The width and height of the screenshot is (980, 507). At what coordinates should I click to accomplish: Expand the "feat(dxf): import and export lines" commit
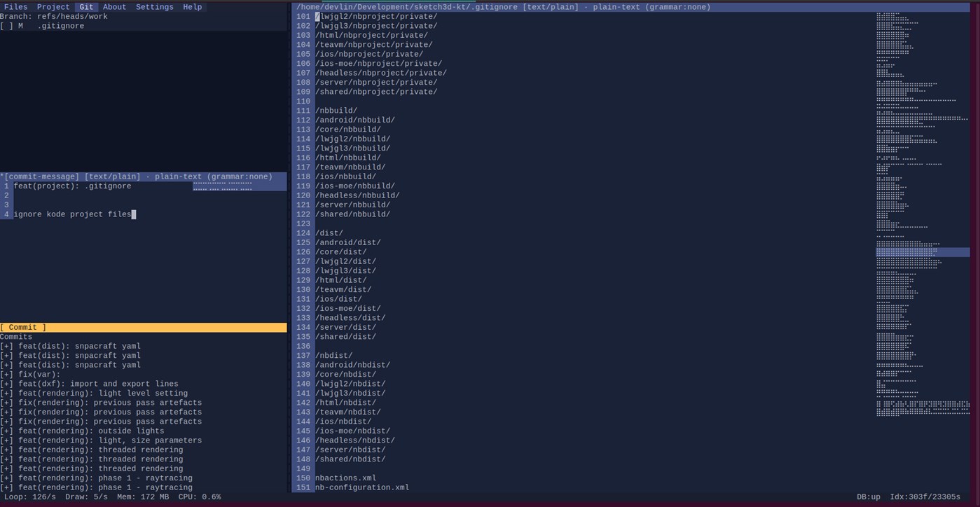pos(7,384)
